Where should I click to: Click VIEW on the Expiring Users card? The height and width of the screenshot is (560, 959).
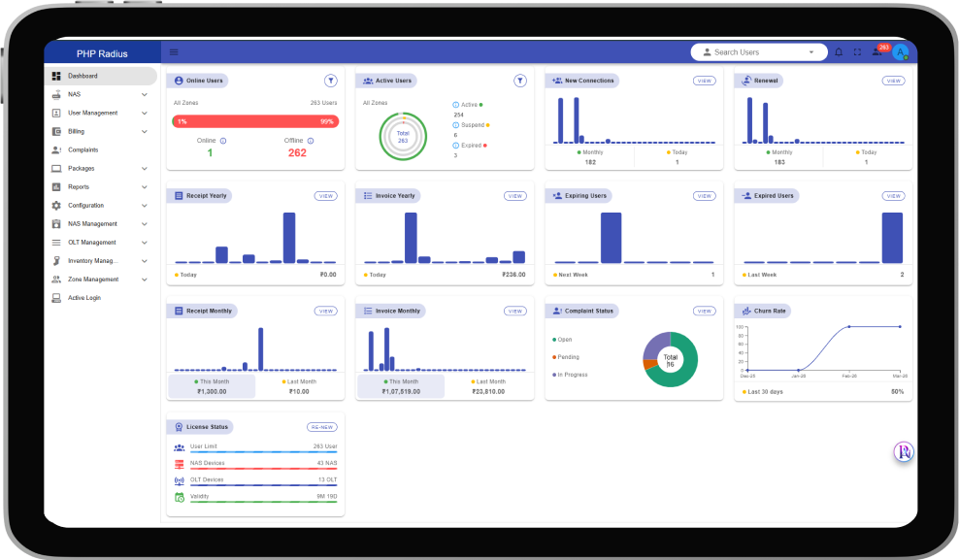click(x=704, y=196)
